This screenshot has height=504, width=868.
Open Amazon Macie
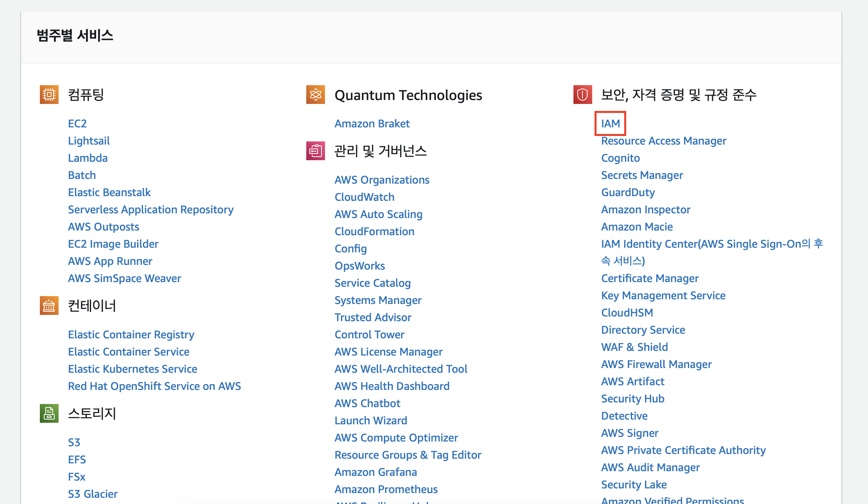click(x=637, y=227)
